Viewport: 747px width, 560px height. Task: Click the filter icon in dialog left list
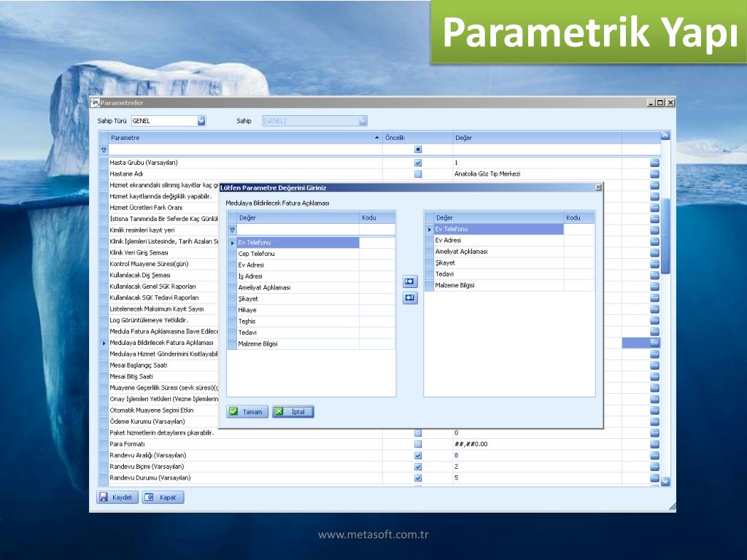point(233,230)
